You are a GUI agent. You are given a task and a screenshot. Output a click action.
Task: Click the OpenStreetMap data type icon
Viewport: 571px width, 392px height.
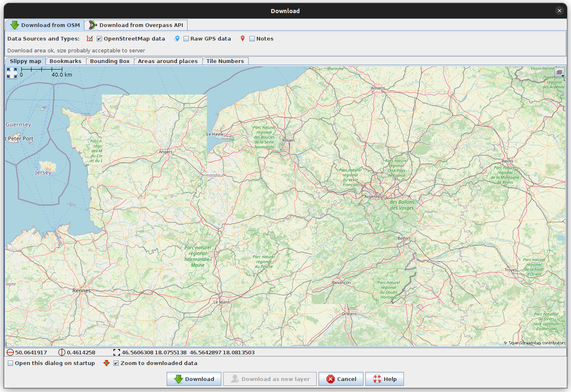[x=90, y=38]
